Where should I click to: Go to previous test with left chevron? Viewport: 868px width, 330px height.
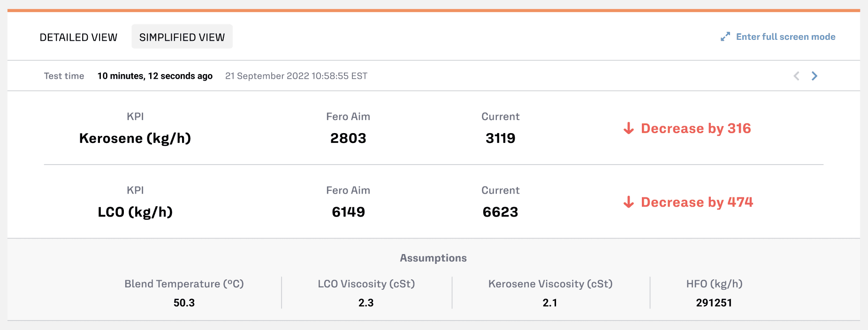point(796,76)
